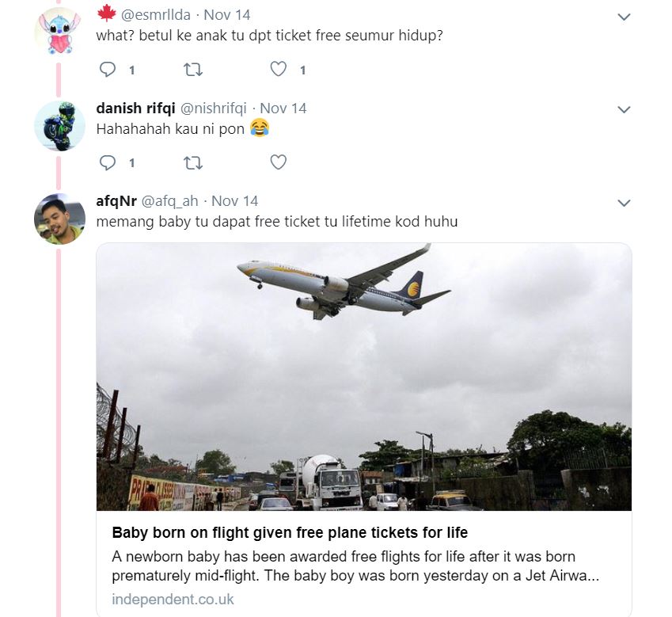Like @esmrllda's tweet with heart icon
The height and width of the screenshot is (617, 672).
pyautogui.click(x=278, y=70)
